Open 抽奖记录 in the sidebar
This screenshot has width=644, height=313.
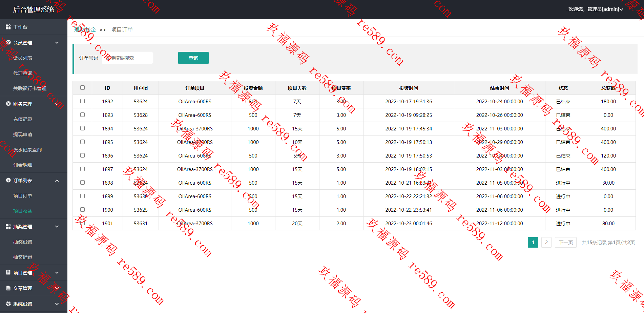(x=23, y=257)
